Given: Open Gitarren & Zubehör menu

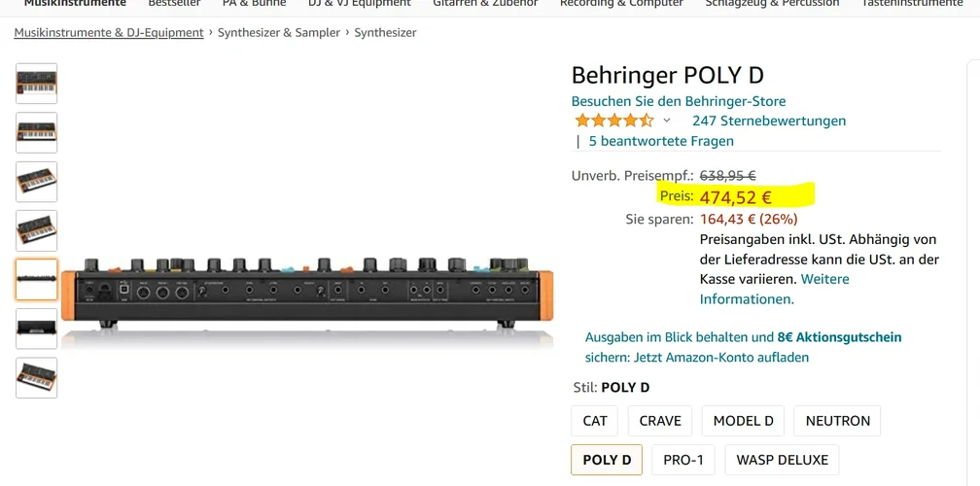Looking at the screenshot, I should (x=485, y=4).
